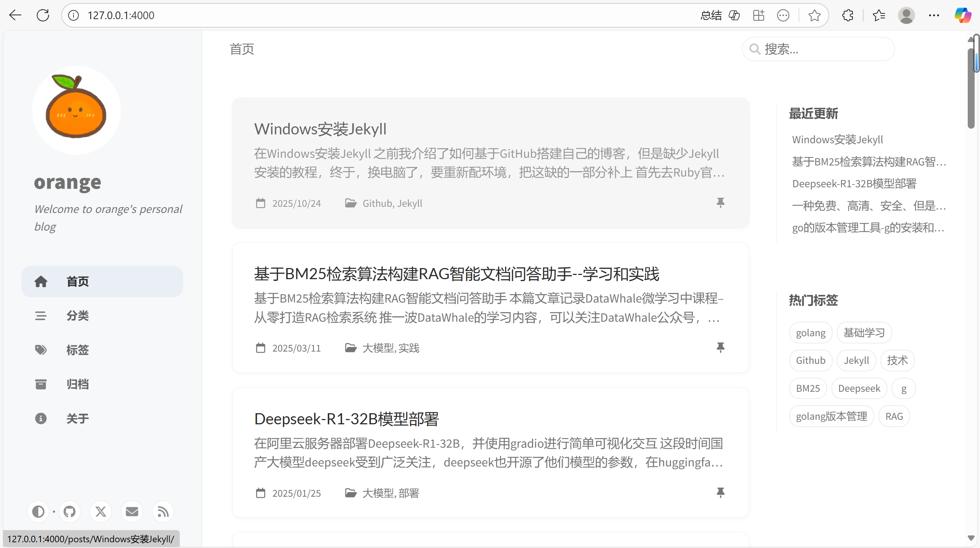Viewport: 980px width, 548px height.
Task: Select the g tag
Action: 904,388
